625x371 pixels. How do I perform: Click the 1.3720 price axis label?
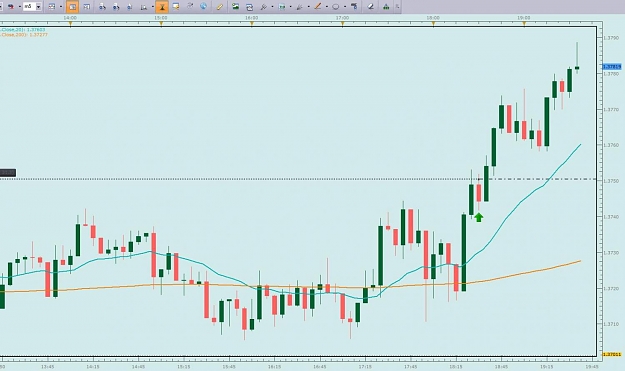(x=611, y=289)
